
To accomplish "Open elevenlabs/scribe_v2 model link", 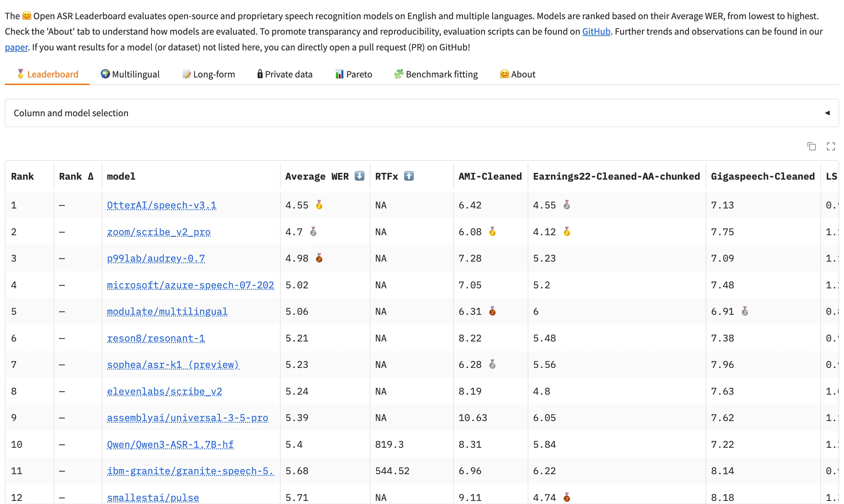I will tap(164, 391).
